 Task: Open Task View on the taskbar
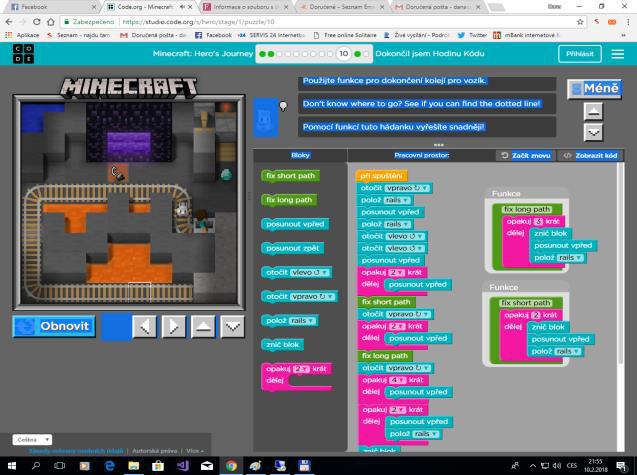click(x=60, y=466)
